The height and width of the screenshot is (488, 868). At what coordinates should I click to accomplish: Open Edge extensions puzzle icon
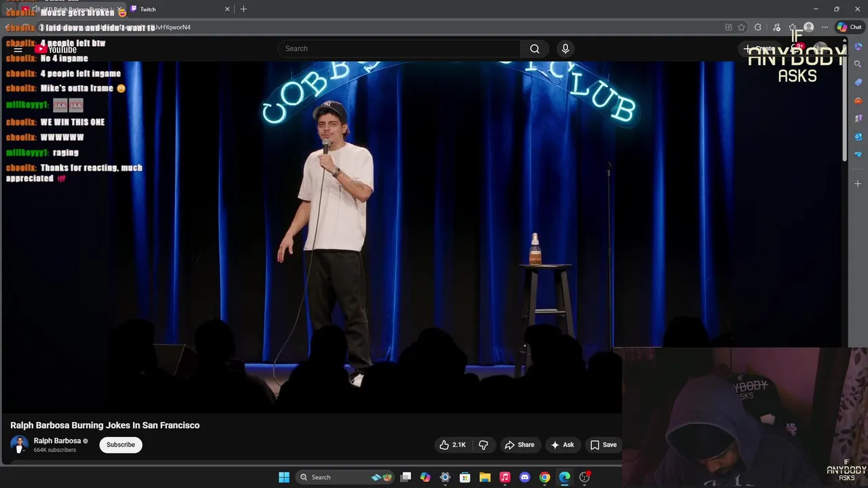point(758,27)
